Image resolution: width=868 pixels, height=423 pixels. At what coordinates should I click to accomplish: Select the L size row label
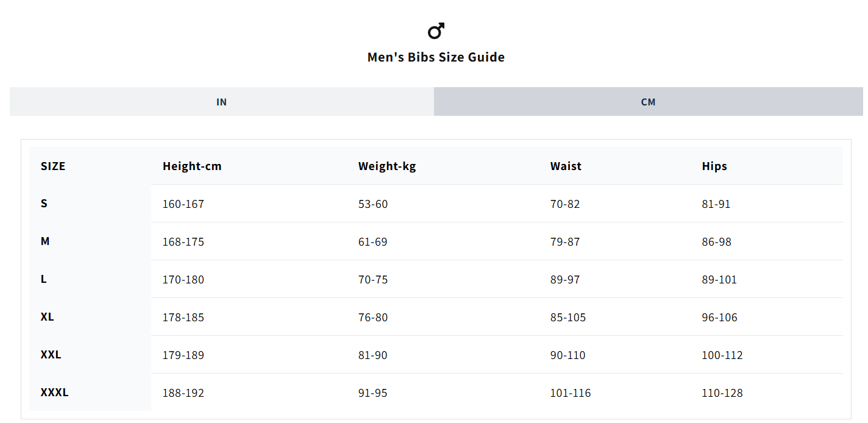coord(43,279)
